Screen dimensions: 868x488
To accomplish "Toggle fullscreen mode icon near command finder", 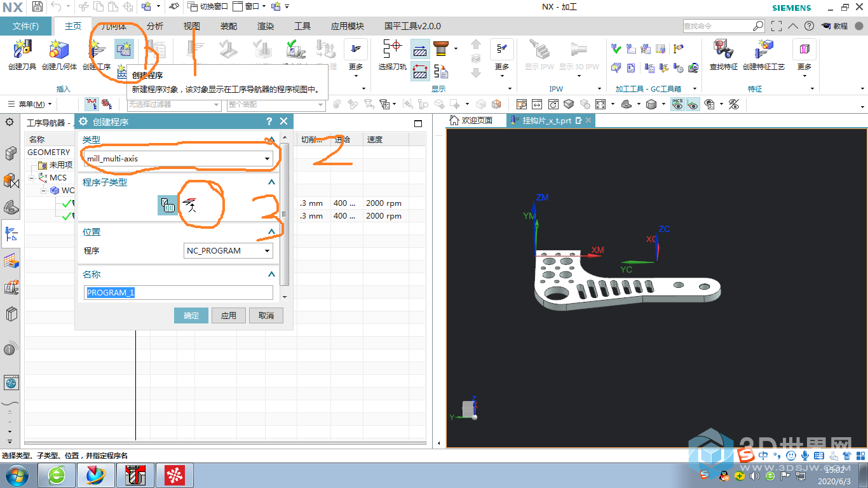I will pyautogui.click(x=776, y=26).
